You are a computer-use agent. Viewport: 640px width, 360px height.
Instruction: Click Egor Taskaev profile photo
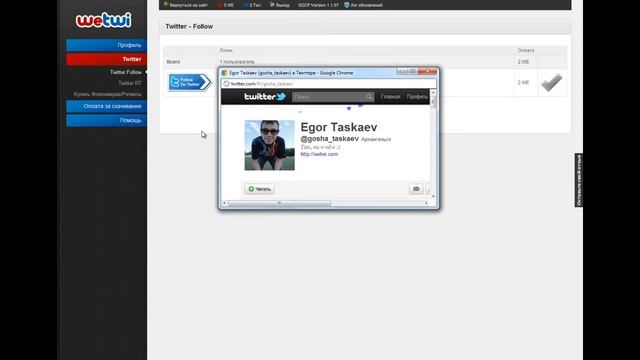point(269,145)
